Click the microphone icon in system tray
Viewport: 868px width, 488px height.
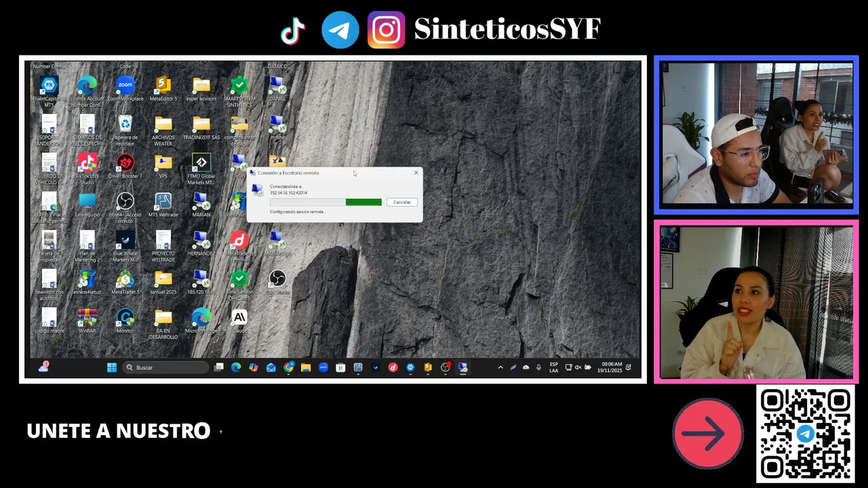click(x=538, y=367)
